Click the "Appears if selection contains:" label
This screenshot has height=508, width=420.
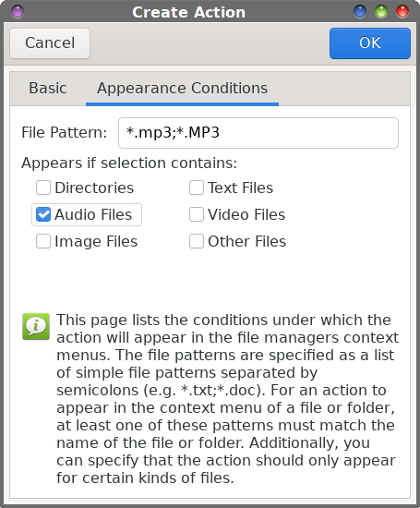(x=129, y=163)
